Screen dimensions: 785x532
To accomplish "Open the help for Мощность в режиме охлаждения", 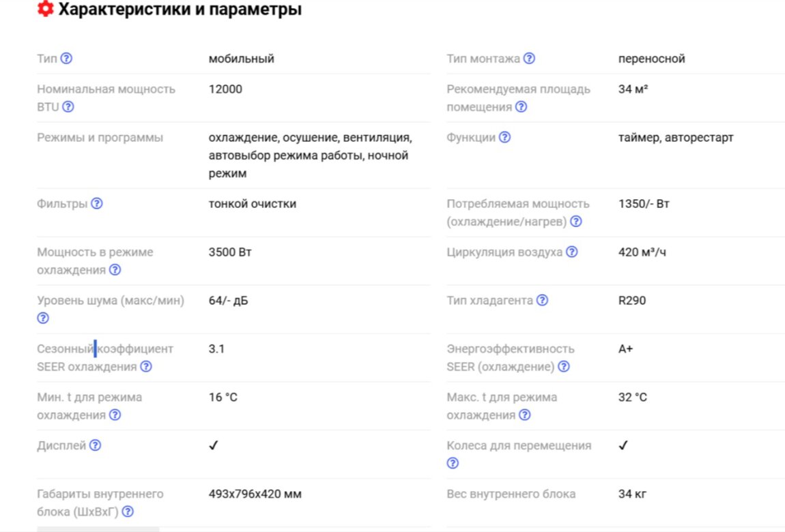I will coord(115,269).
